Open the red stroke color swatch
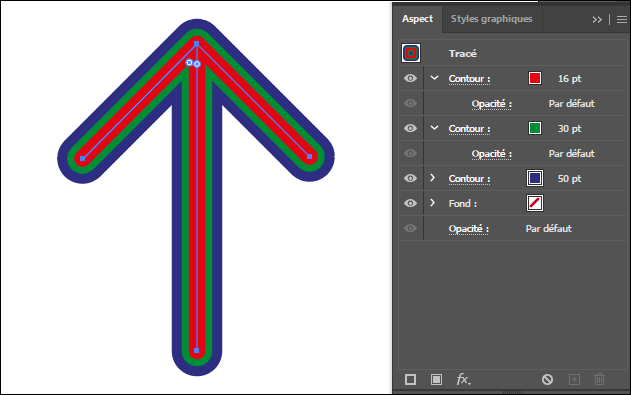Screen dimensions: 631x395 click(x=535, y=78)
